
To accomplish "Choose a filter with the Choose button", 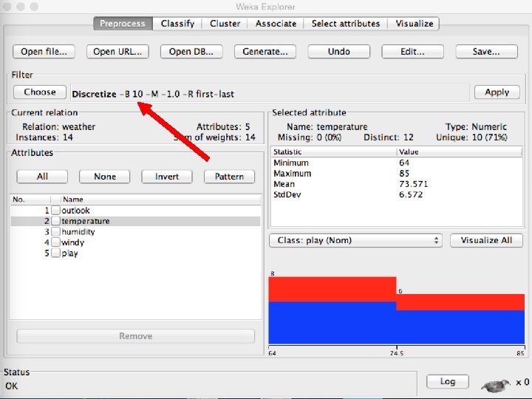I will (40, 92).
